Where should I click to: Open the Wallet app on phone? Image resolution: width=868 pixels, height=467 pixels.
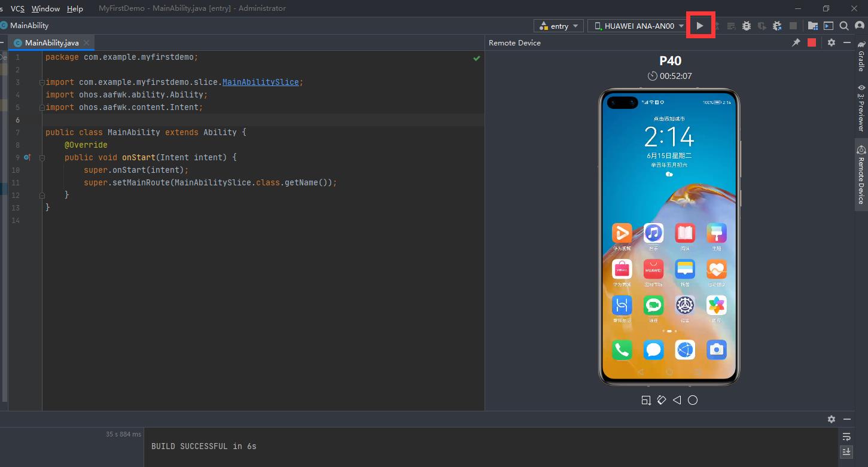point(685,269)
